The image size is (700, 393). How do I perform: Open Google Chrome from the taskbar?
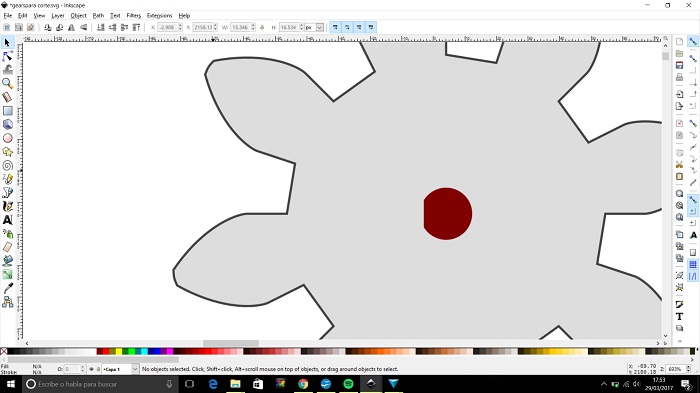coord(303,384)
